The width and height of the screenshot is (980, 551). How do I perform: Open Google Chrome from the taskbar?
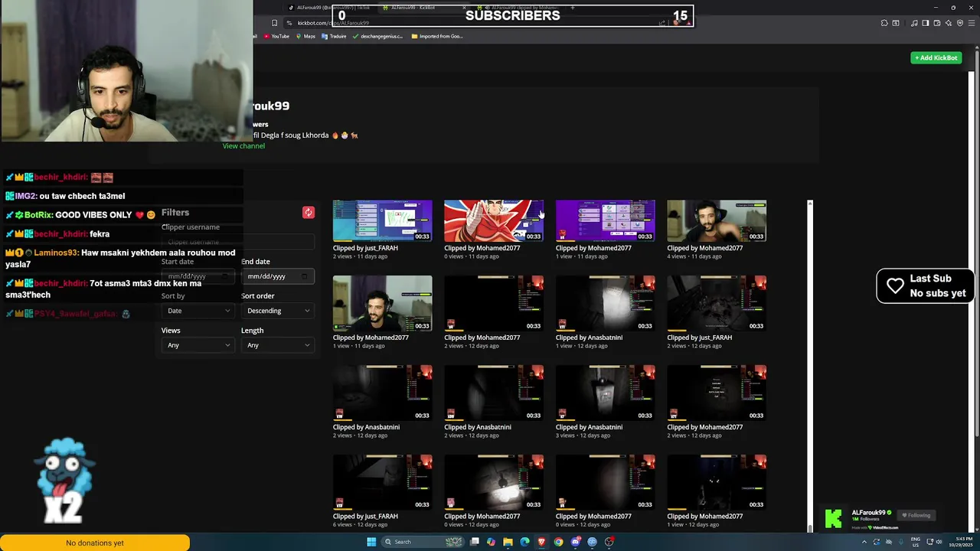pos(558,542)
